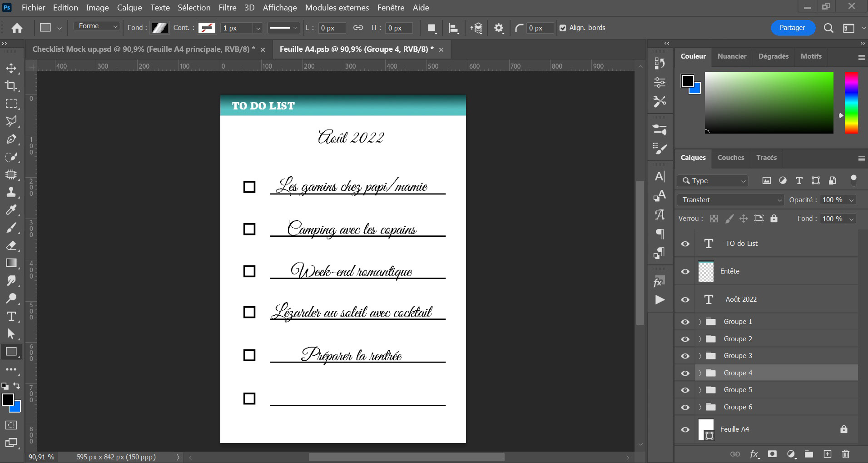Image resolution: width=868 pixels, height=463 pixels.
Task: Open the Calque menu
Action: point(129,7)
